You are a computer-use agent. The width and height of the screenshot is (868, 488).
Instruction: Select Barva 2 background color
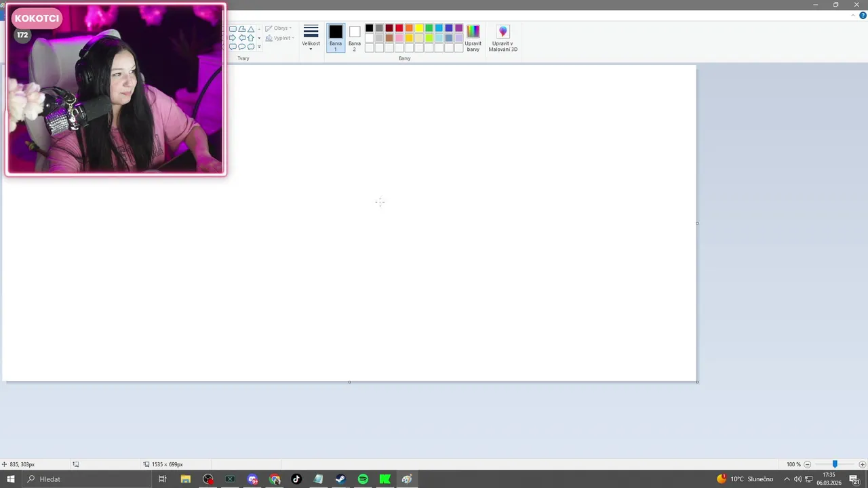tap(355, 38)
